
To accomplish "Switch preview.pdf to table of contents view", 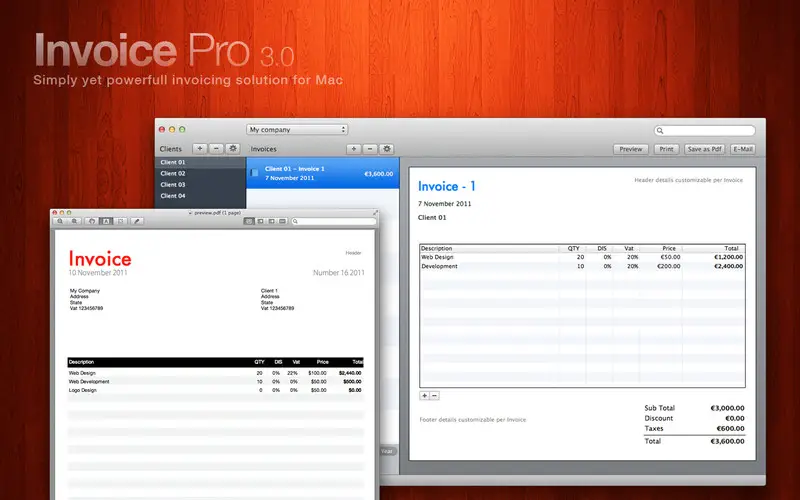I will 271,221.
